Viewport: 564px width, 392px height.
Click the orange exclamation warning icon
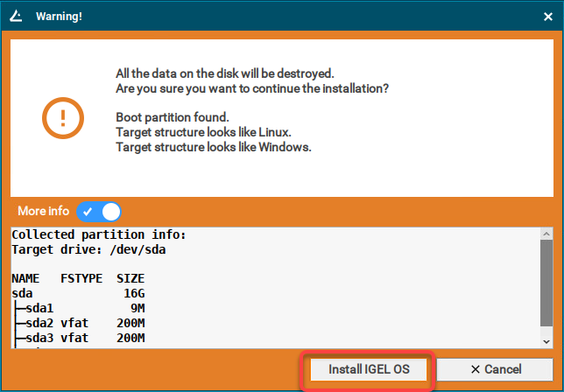pos(63,118)
